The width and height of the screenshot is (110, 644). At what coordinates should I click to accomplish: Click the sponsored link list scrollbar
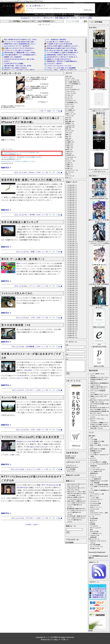tap(86, 54)
